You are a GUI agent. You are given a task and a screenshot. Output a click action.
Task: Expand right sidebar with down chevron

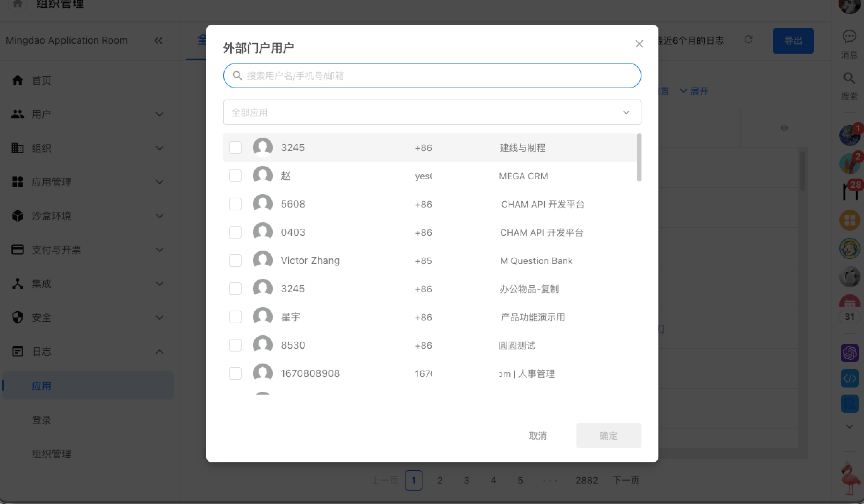pos(850,426)
